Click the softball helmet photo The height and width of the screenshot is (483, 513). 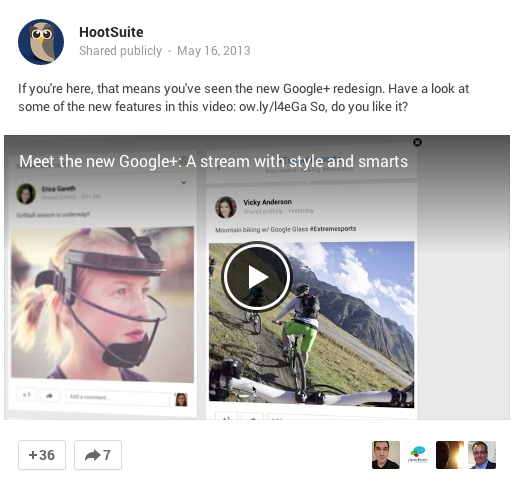tap(102, 304)
